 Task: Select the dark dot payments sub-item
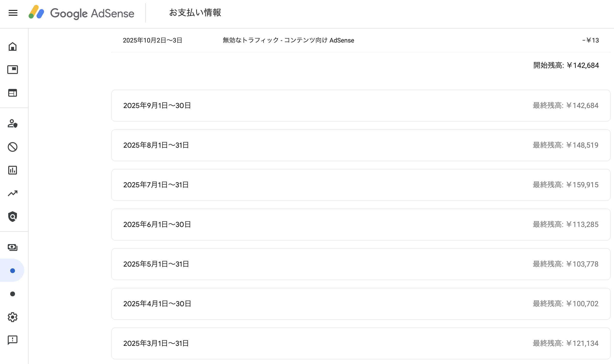pyautogui.click(x=13, y=294)
